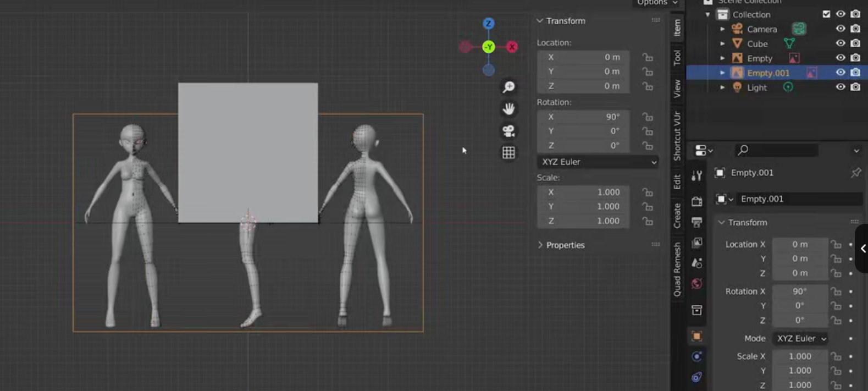Toggle the Light's eye visibility icon
The width and height of the screenshot is (868, 391).
[840, 87]
